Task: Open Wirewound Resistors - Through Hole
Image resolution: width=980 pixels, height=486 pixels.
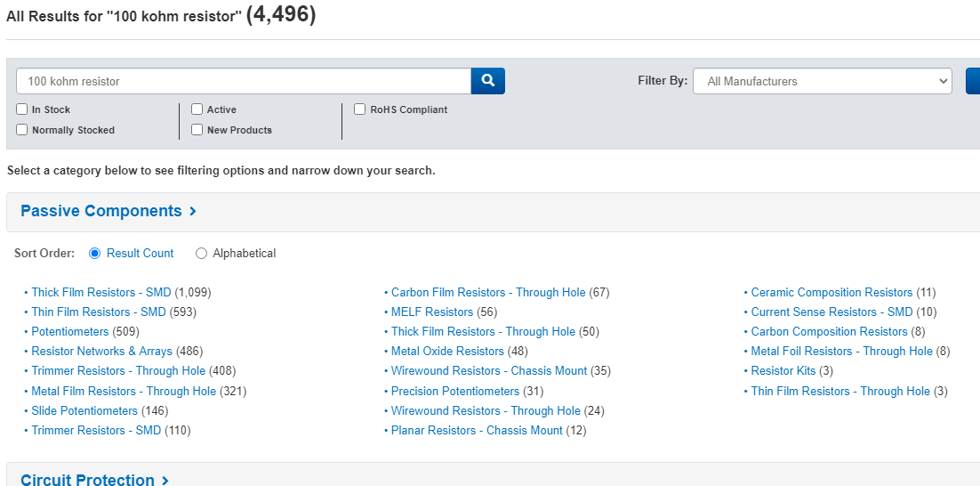Action: [x=486, y=410]
